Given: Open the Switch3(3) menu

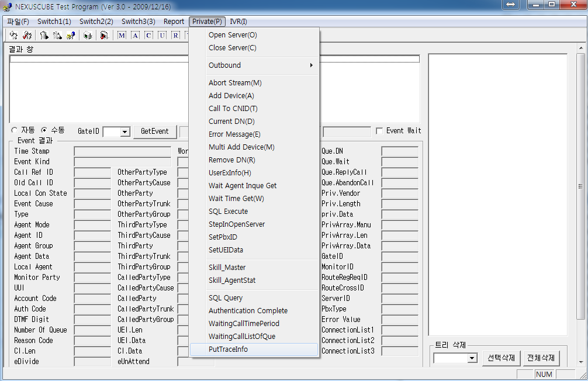Looking at the screenshot, I should coord(139,22).
